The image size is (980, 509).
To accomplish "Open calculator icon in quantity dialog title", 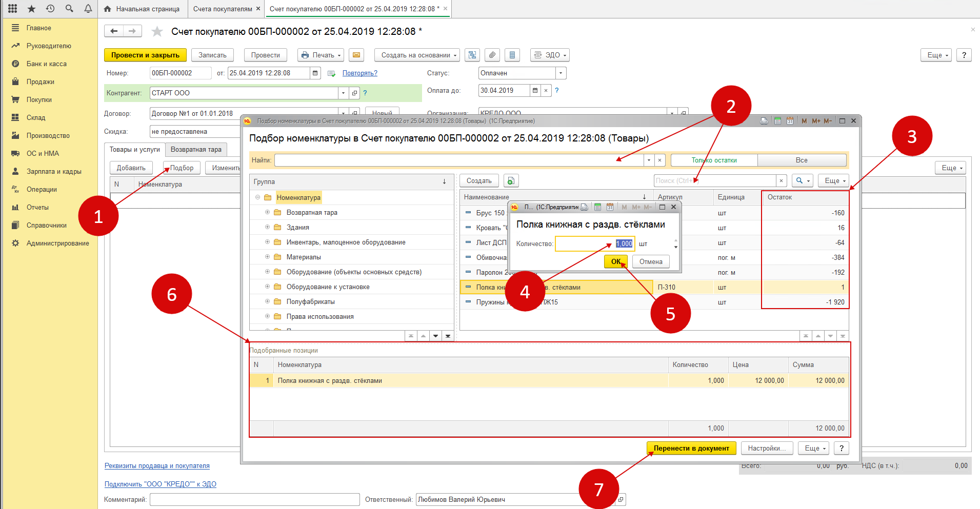I will coord(597,207).
